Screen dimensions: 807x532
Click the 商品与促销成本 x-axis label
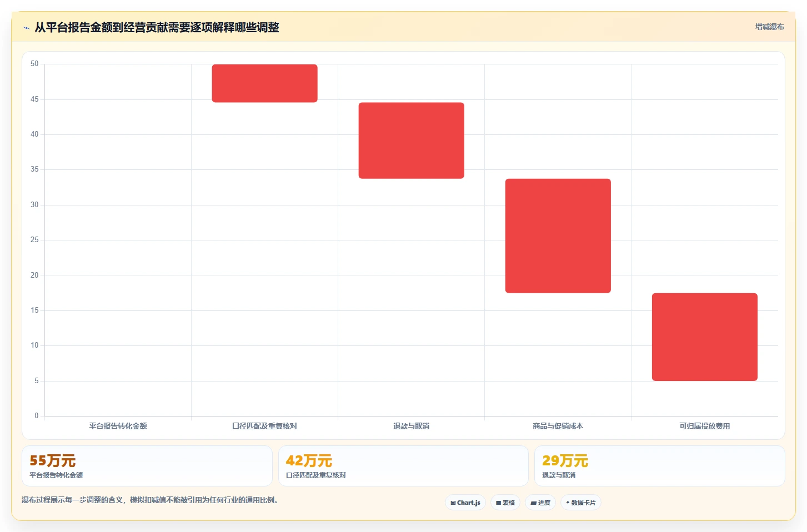(x=558, y=426)
